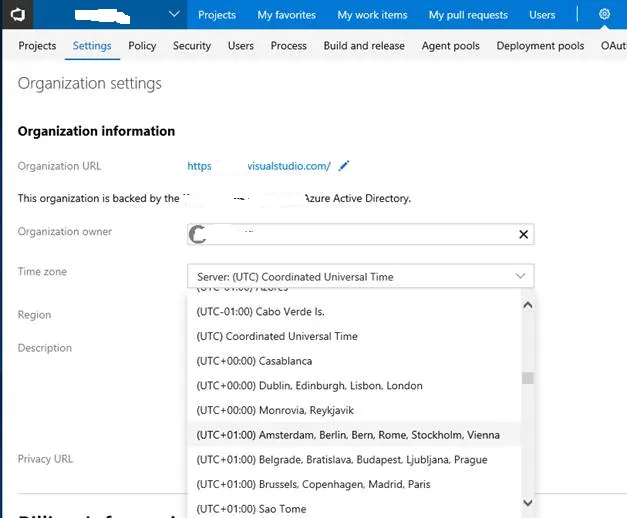
Task: Pick Dublin, Edinburgh, Lisbon, London option
Action: (x=309, y=386)
